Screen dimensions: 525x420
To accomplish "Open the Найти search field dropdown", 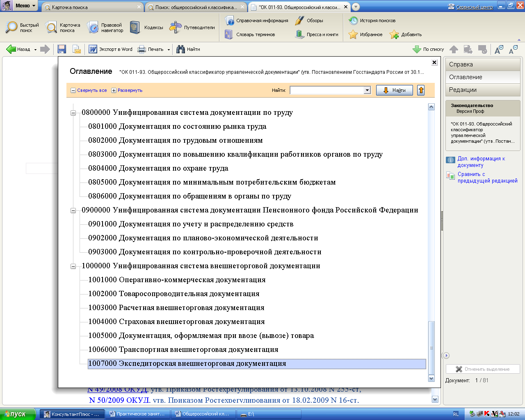I will click(x=367, y=90).
